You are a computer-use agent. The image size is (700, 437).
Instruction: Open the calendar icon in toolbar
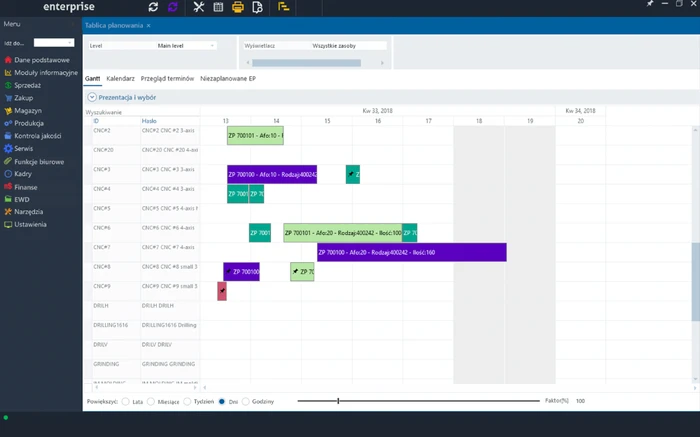(x=218, y=7)
